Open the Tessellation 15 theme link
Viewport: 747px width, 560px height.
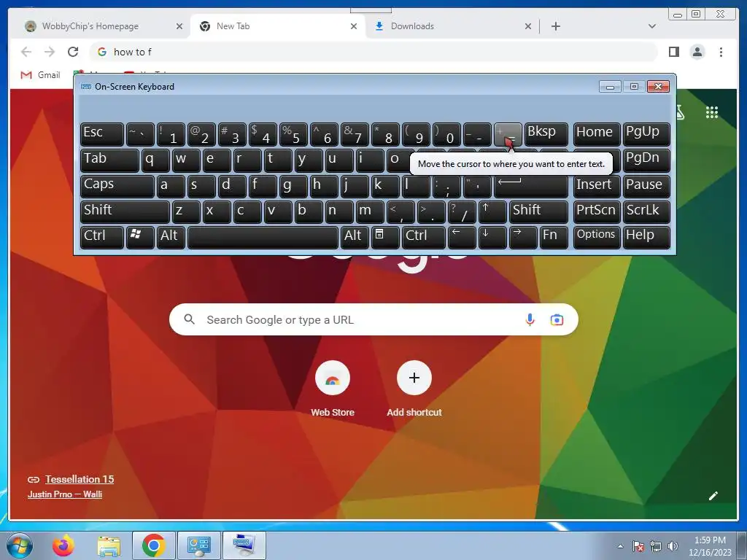coord(80,479)
